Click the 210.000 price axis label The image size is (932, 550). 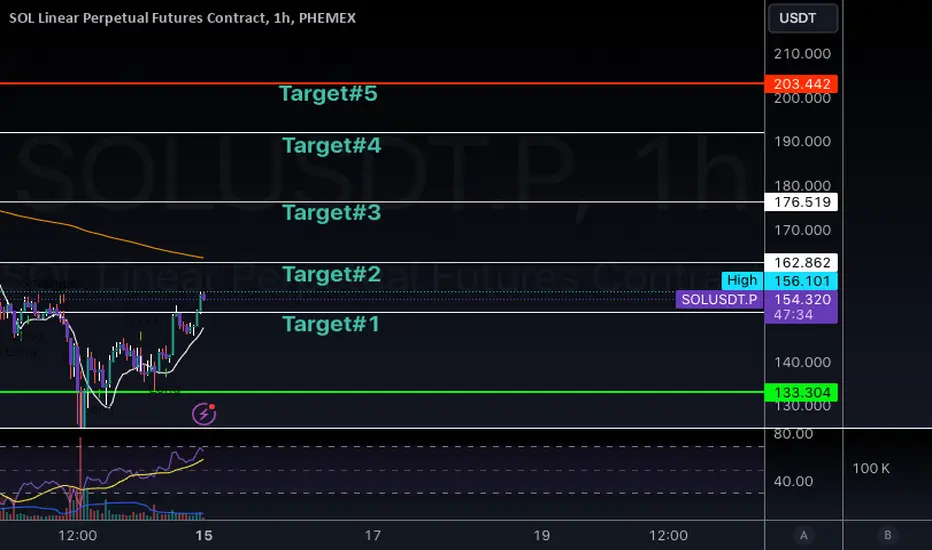point(802,54)
